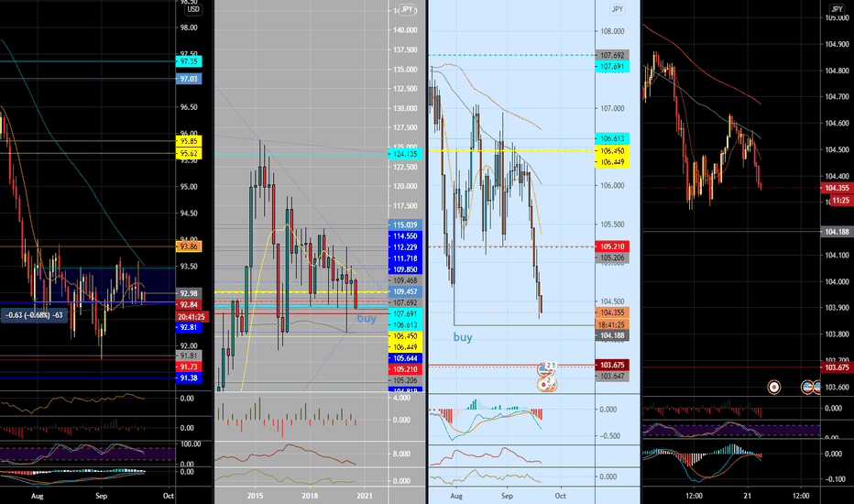Click the USD currency label on first chart

193,9
